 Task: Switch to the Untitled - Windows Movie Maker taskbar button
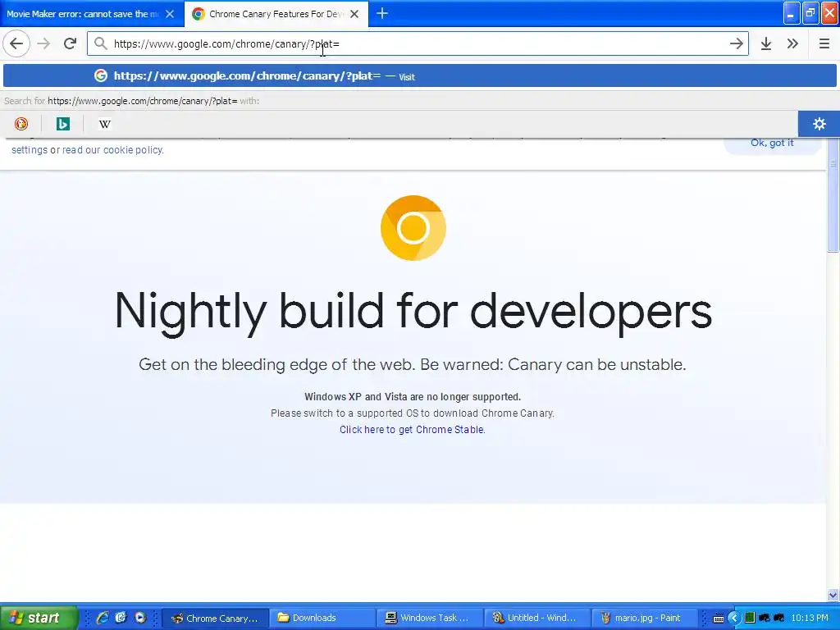coord(536,619)
